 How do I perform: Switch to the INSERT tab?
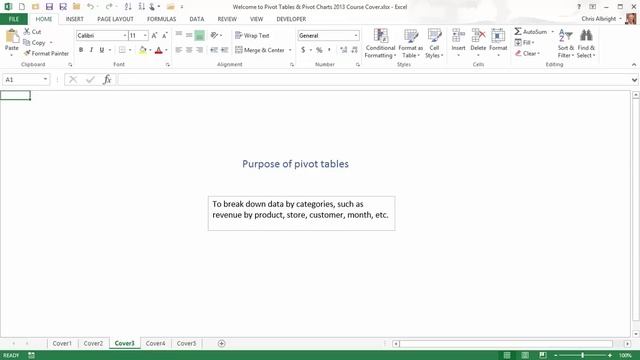(75, 19)
